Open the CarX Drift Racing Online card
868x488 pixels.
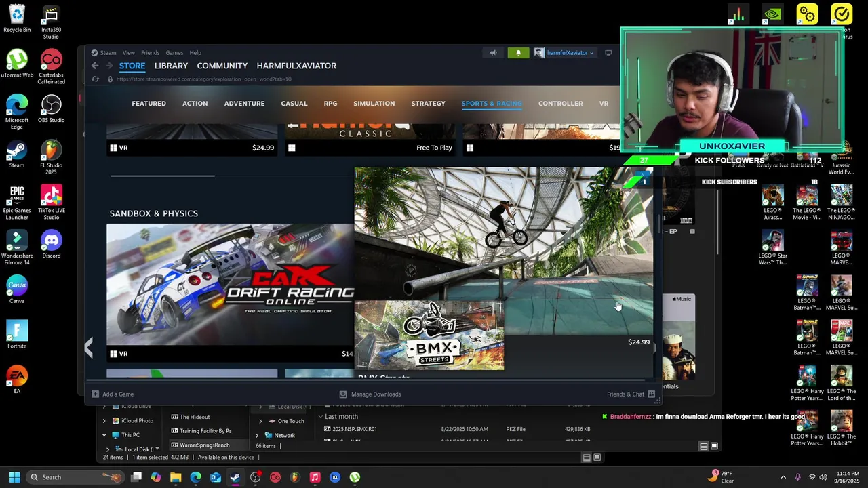click(x=231, y=293)
